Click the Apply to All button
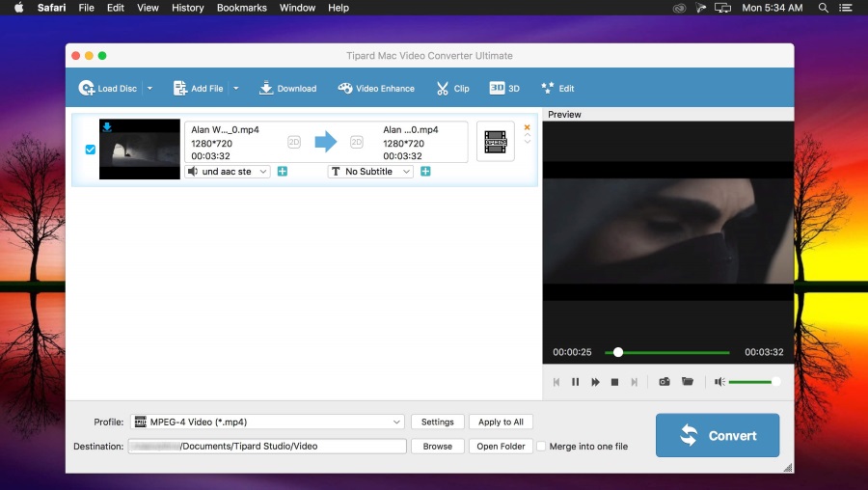868x490 pixels. [x=501, y=422]
